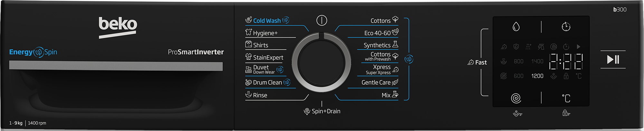
Task: Tap the ProSmartInverter label
Action: click(x=196, y=52)
